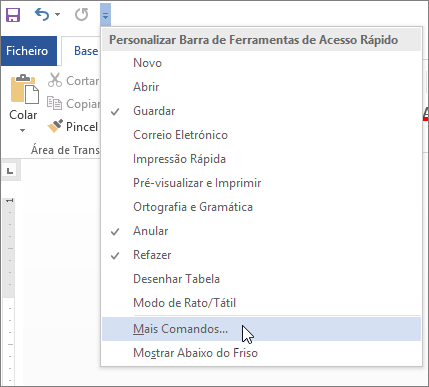The image size is (429, 387).
Task: Click the Redo icon in the toolbar
Action: (x=81, y=15)
